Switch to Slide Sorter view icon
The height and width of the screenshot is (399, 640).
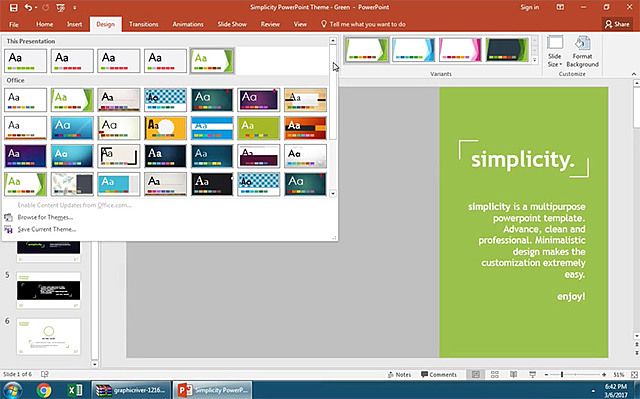[495, 375]
